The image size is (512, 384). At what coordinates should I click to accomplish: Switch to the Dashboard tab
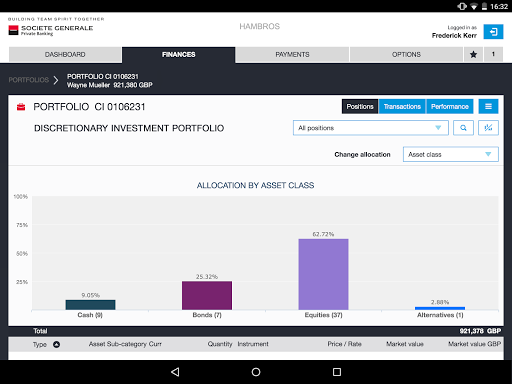pos(65,54)
